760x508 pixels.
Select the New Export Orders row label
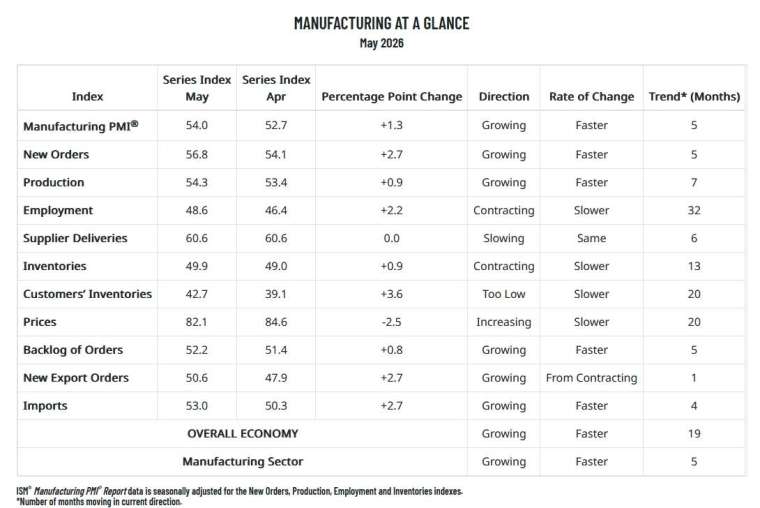pyautogui.click(x=76, y=378)
